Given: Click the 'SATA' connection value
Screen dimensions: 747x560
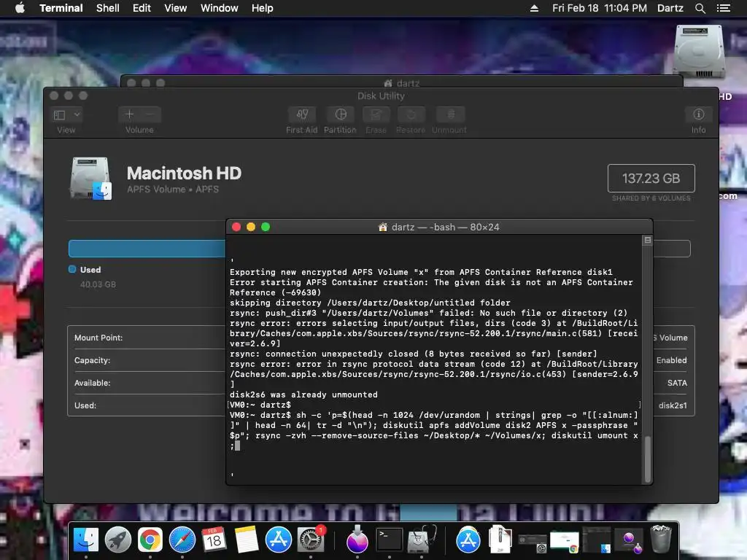Looking at the screenshot, I should pyautogui.click(x=677, y=383).
